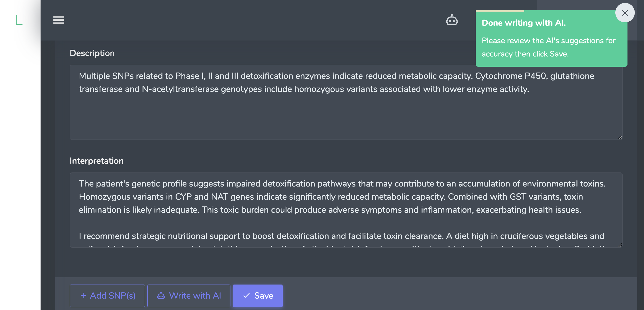Click the notification's timer progress bar
The height and width of the screenshot is (310, 644).
click(x=500, y=11)
